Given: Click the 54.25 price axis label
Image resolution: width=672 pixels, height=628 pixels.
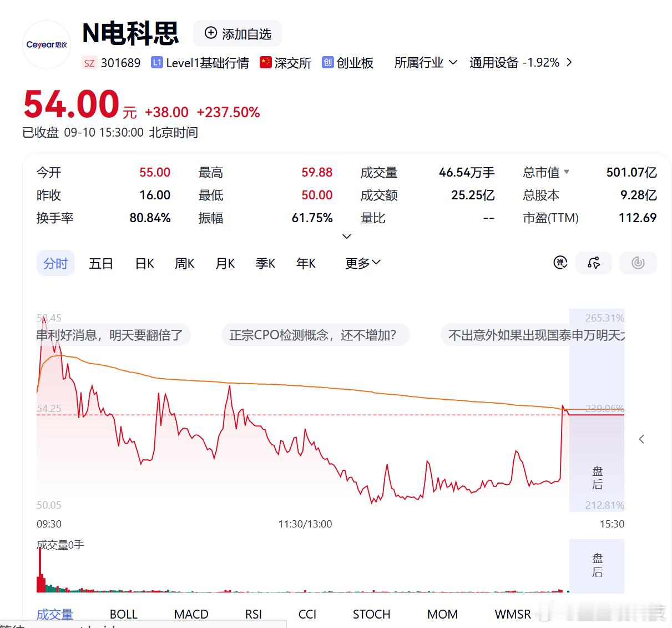Looking at the screenshot, I should click(x=49, y=408).
